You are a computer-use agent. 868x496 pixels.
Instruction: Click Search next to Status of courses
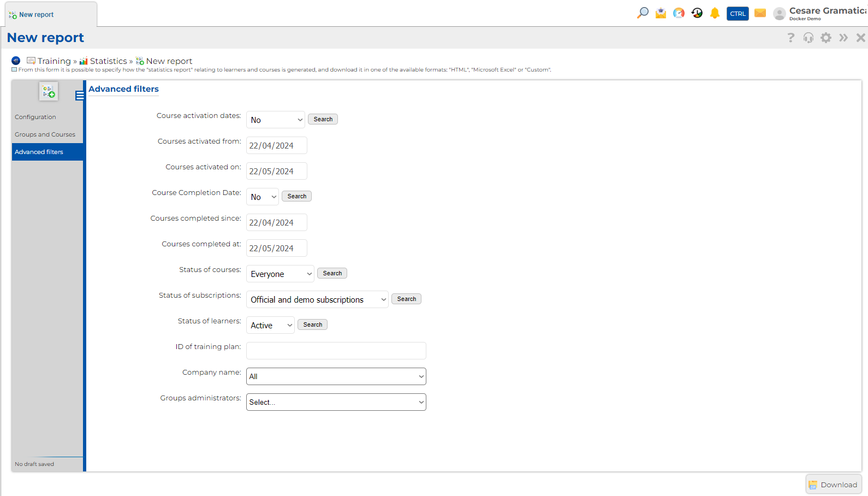click(x=332, y=273)
